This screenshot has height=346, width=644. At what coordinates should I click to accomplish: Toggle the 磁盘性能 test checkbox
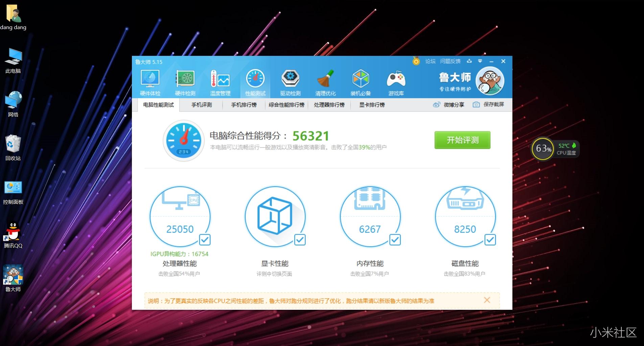pos(490,240)
